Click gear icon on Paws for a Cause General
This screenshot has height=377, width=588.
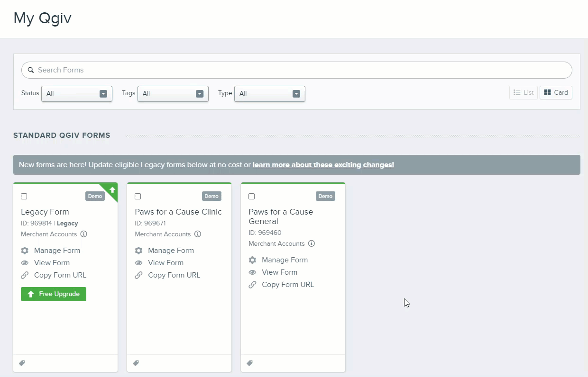[252, 260]
